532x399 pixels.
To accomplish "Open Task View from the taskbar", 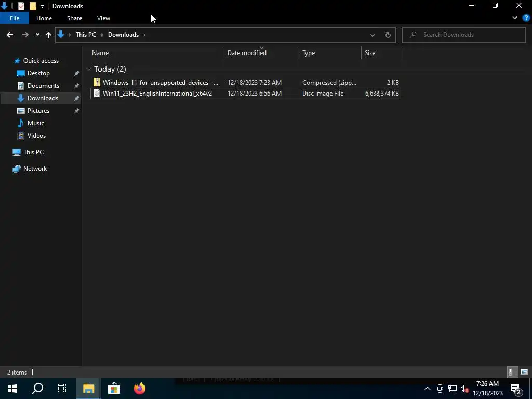I will pyautogui.click(x=62, y=389).
